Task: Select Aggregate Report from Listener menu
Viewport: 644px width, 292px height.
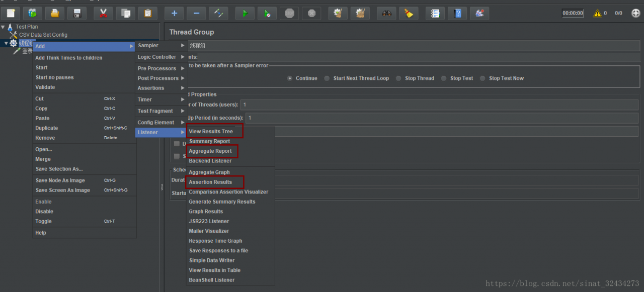Action: 210,151
